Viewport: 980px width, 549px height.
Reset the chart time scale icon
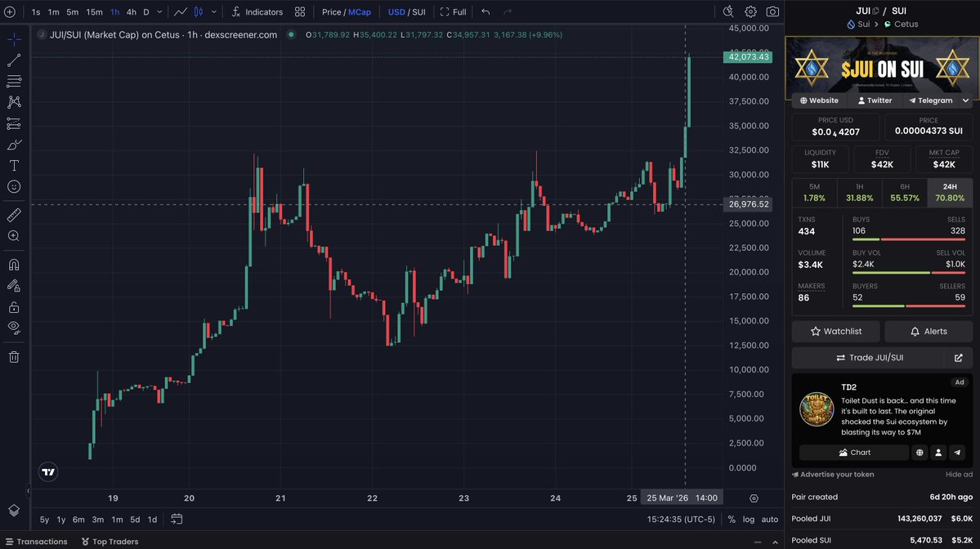754,498
